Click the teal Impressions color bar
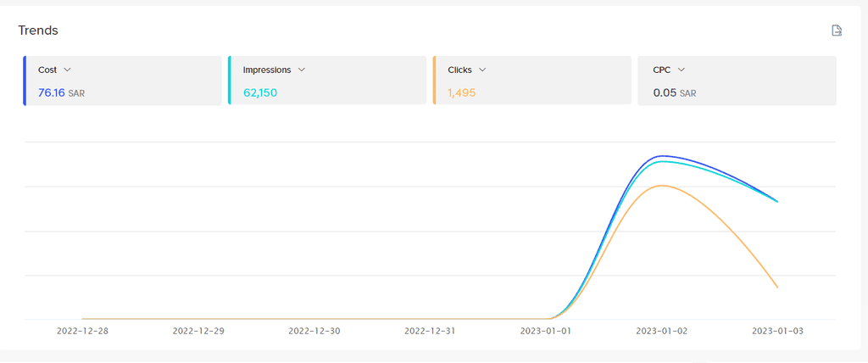The height and width of the screenshot is (363, 868). 229,81
